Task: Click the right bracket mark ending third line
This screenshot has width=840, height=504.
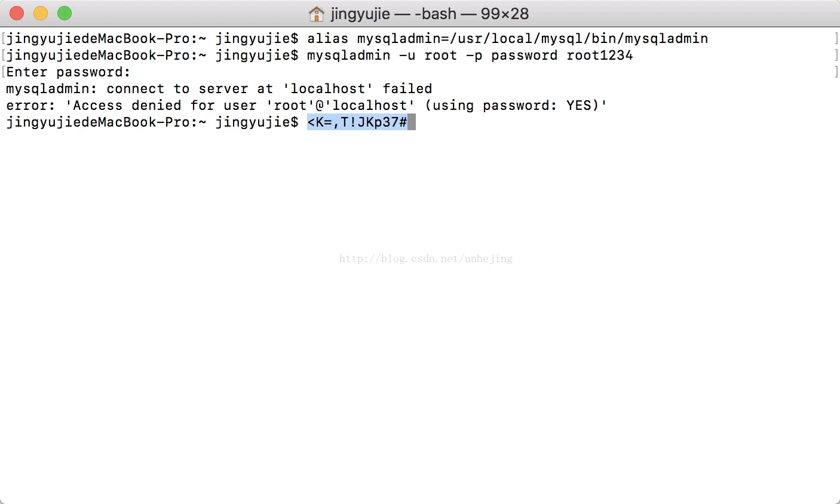Action: (x=836, y=72)
